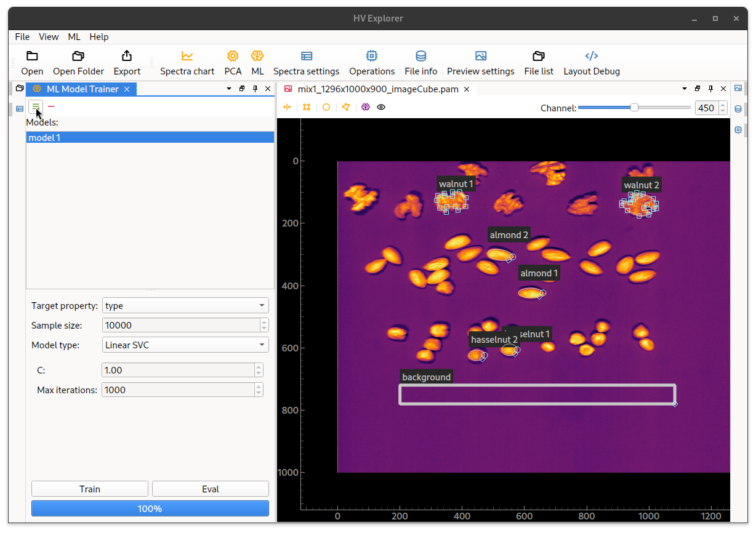Click the background region label
The image size is (756, 533).
[x=427, y=377]
